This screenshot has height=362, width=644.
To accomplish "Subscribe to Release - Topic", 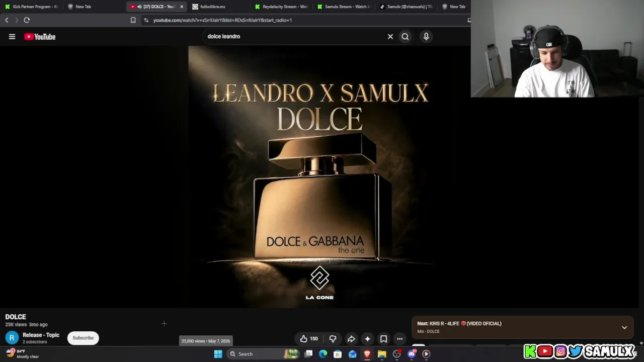I will pos(83,338).
